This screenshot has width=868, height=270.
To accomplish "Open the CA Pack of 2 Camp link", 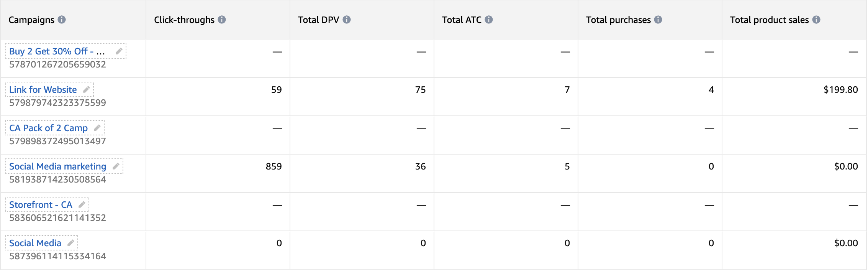I will point(48,128).
